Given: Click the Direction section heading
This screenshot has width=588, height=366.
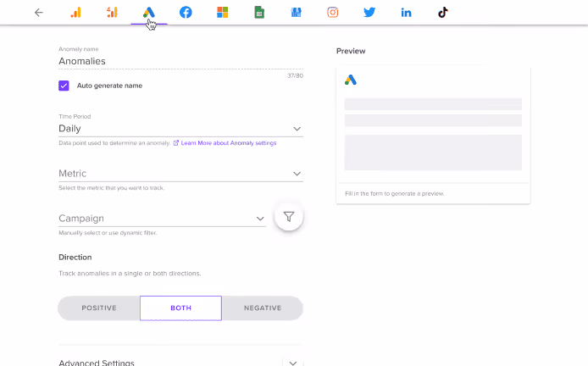Looking at the screenshot, I should [x=75, y=258].
